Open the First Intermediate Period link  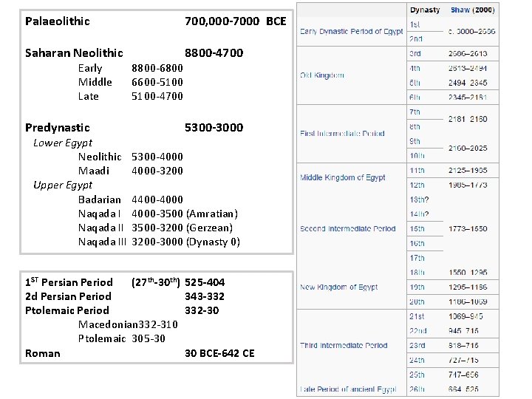pyautogui.click(x=342, y=134)
